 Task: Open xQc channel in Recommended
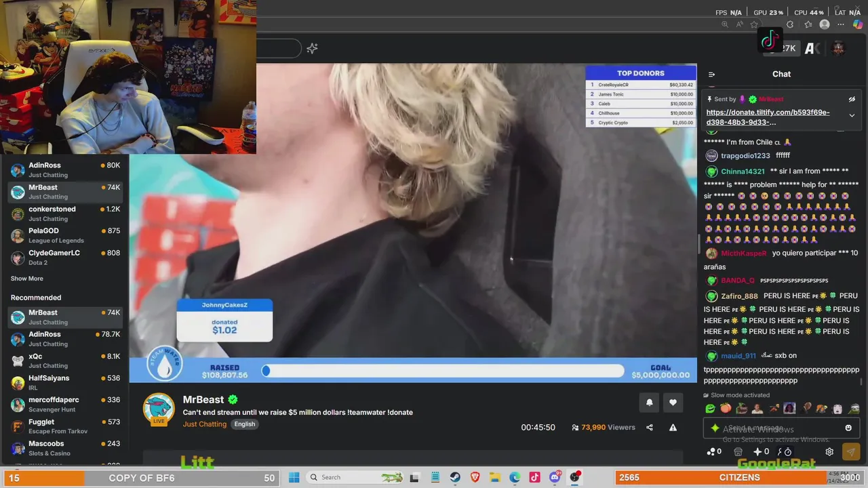[x=64, y=361]
